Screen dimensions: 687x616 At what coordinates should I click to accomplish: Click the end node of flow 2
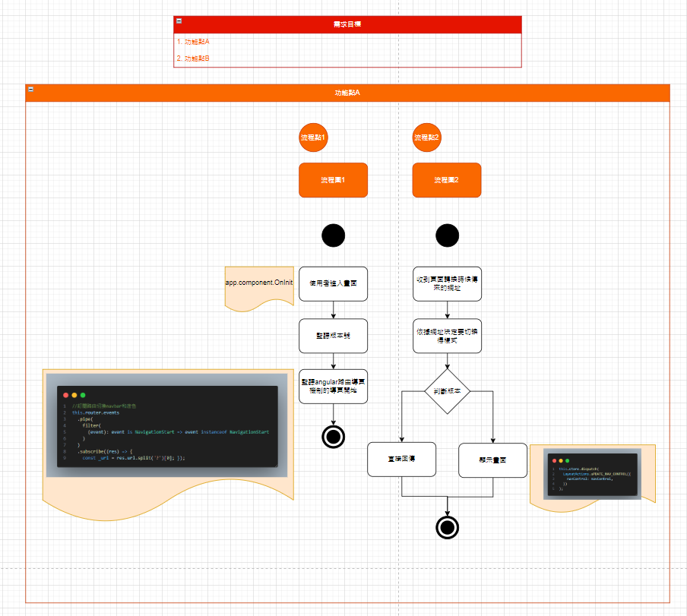[x=448, y=528]
